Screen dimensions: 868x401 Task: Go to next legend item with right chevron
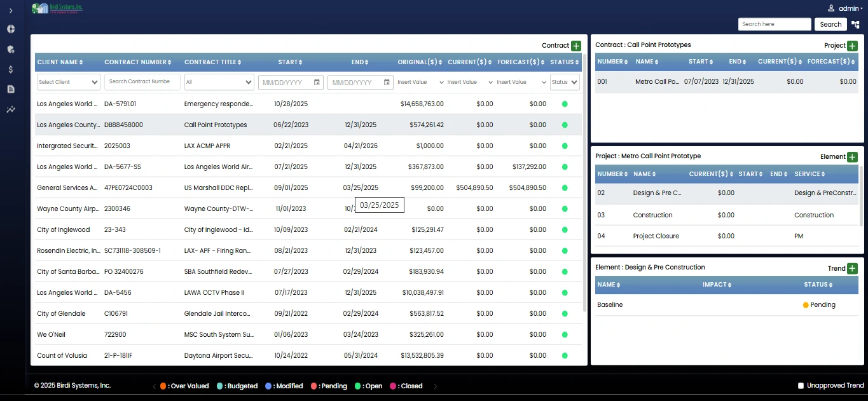tap(436, 386)
